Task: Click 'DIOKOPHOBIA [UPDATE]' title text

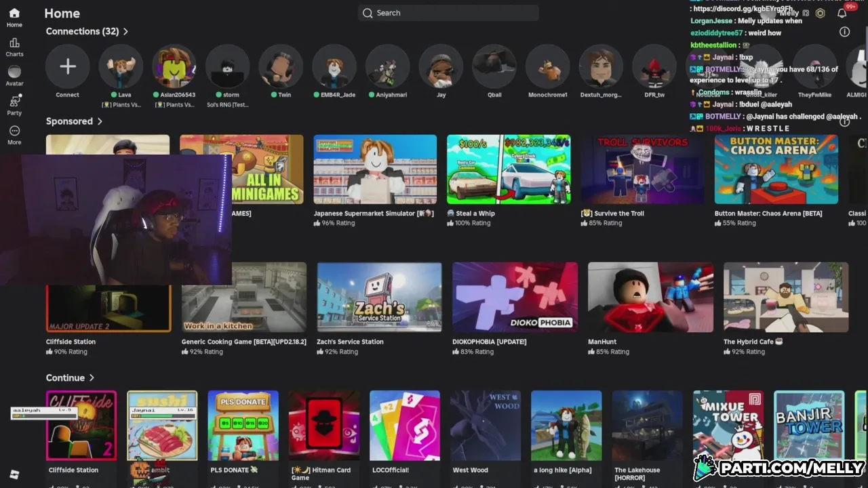Action: 490,342
